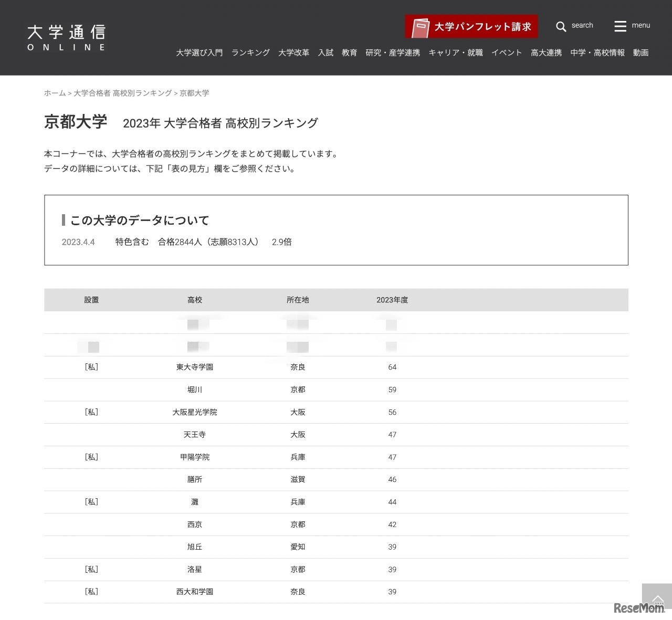The height and width of the screenshot is (620, 672).
Task: Click the 大学通信 ONLINE logo
Action: click(66, 37)
